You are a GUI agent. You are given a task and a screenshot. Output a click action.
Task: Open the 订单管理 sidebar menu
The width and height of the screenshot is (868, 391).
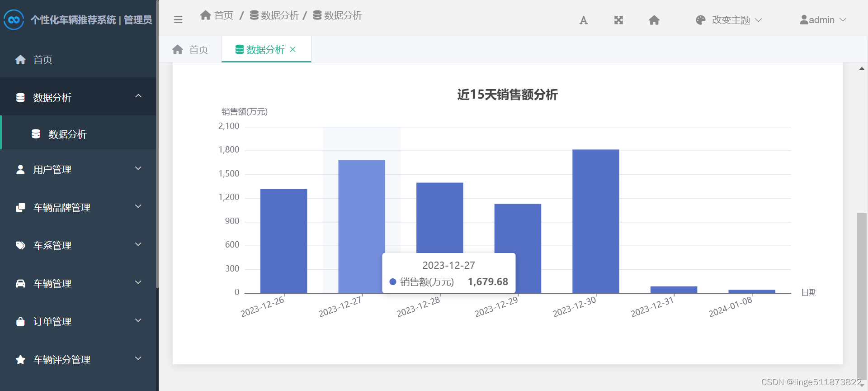point(78,321)
